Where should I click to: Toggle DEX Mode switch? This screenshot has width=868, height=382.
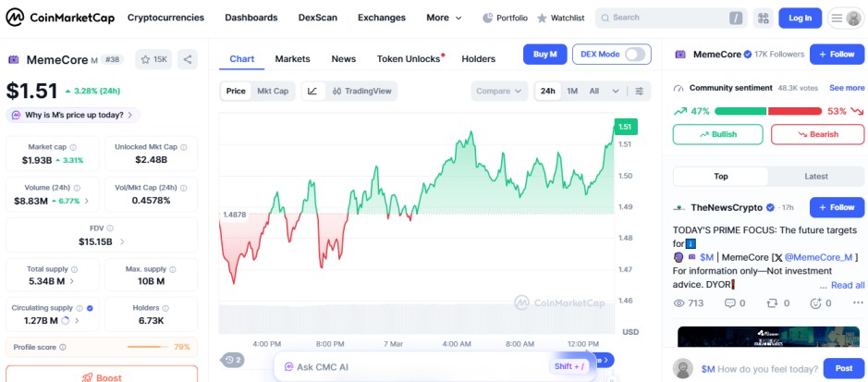coord(635,55)
